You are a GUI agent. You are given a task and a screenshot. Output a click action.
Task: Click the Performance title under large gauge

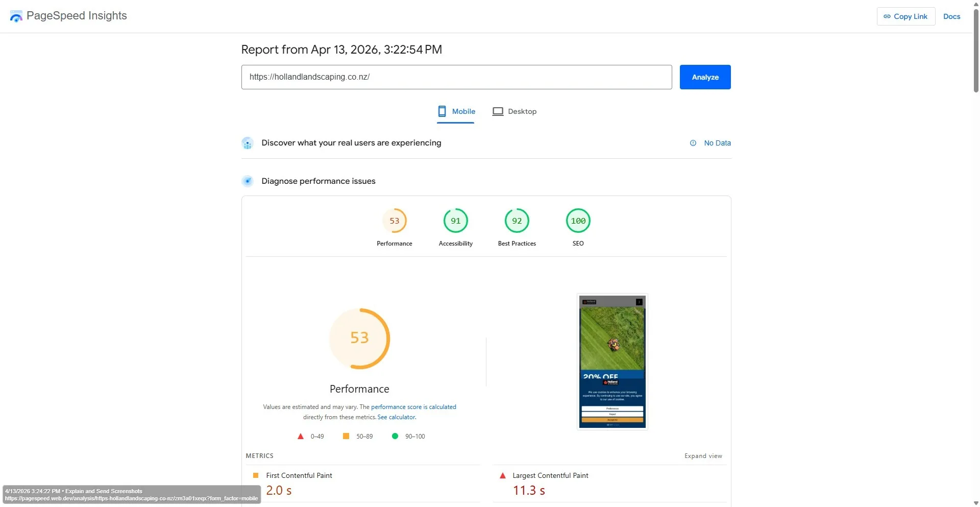(359, 389)
